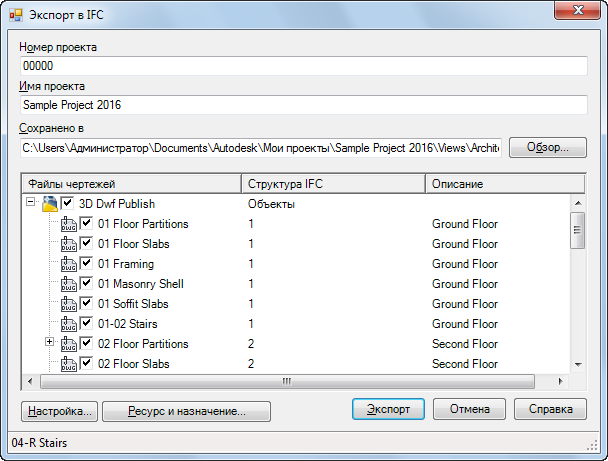The height and width of the screenshot is (461, 608).
Task: Click the Описание column header
Action: point(505,184)
